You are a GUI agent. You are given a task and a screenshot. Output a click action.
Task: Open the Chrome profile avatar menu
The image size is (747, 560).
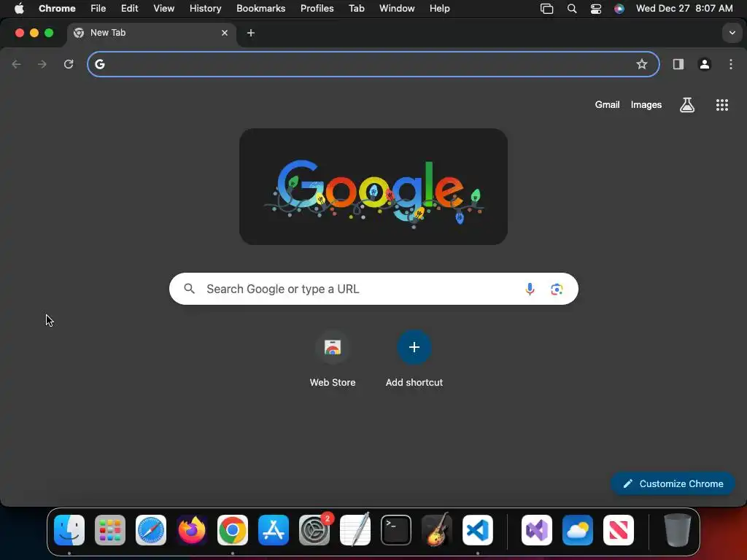coord(704,64)
